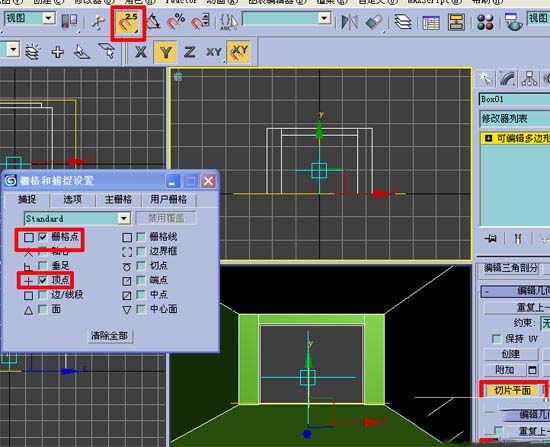Enable the Center Face snap checkbox

(x=141, y=309)
